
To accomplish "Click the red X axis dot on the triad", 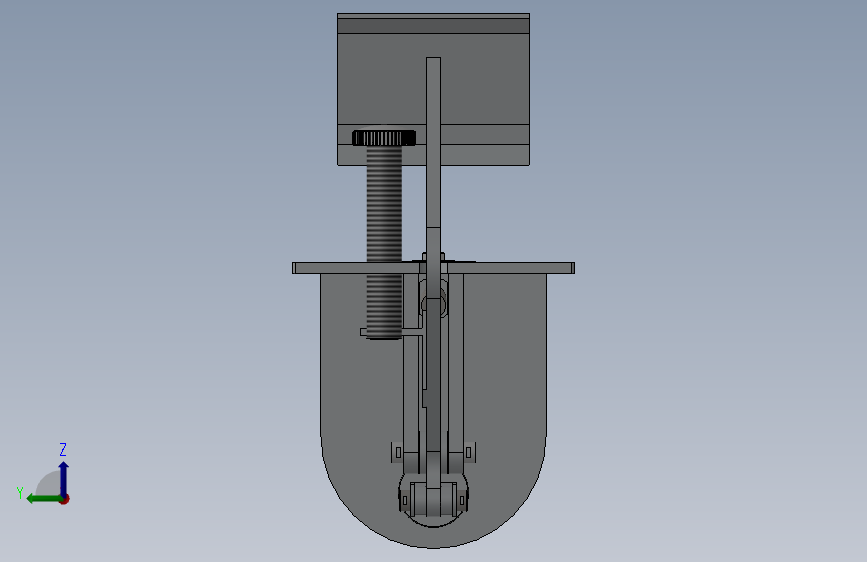I will [65, 499].
